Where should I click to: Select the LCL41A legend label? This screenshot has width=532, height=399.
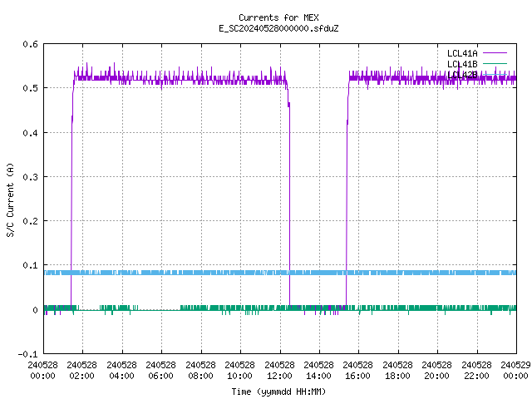pos(462,53)
